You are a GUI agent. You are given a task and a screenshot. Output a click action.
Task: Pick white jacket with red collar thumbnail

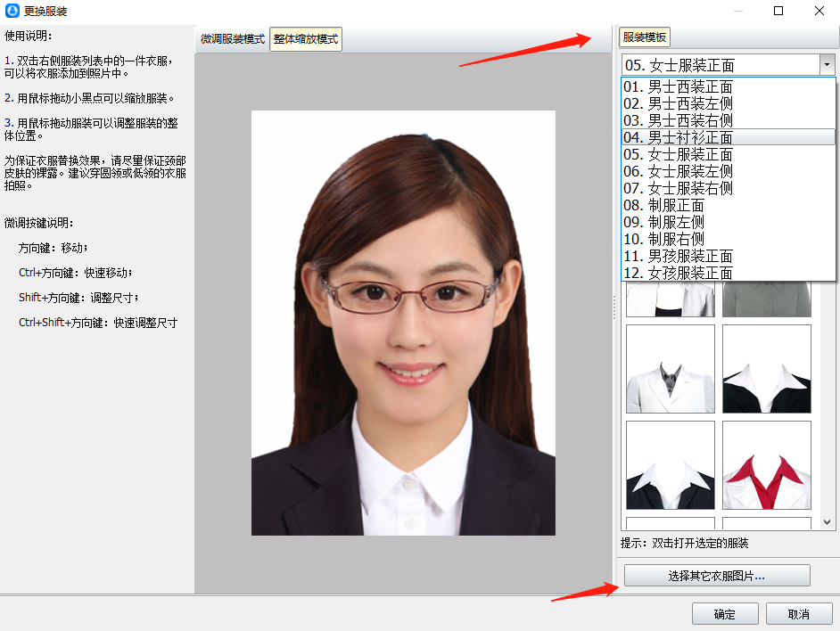click(x=767, y=465)
